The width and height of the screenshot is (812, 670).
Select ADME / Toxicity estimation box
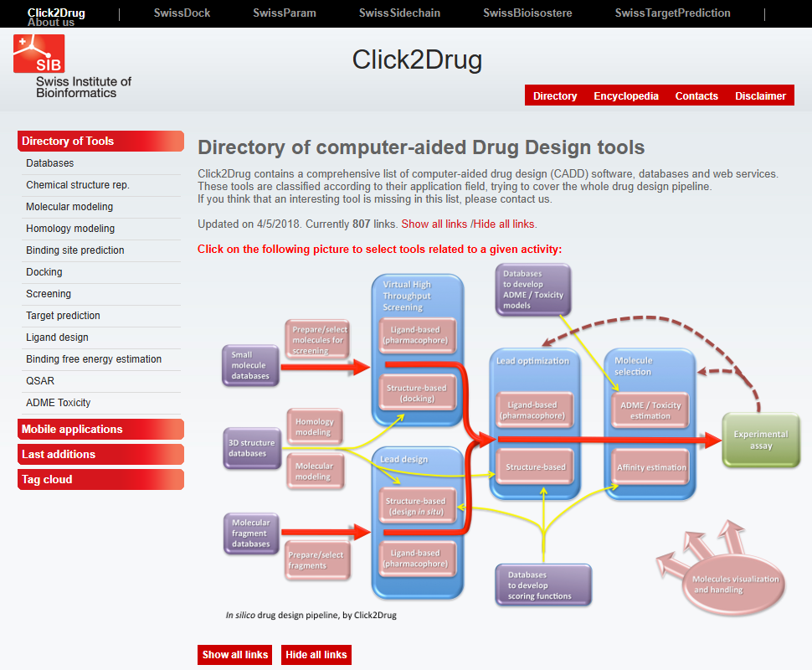coord(650,410)
